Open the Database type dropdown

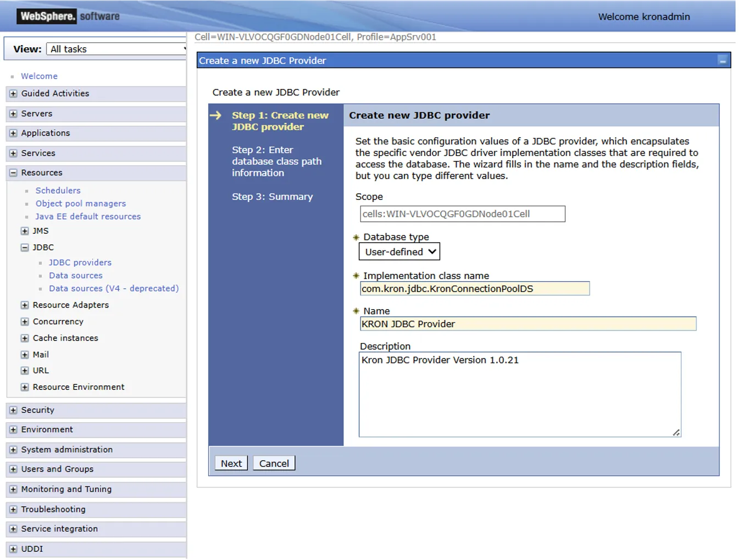pos(399,252)
